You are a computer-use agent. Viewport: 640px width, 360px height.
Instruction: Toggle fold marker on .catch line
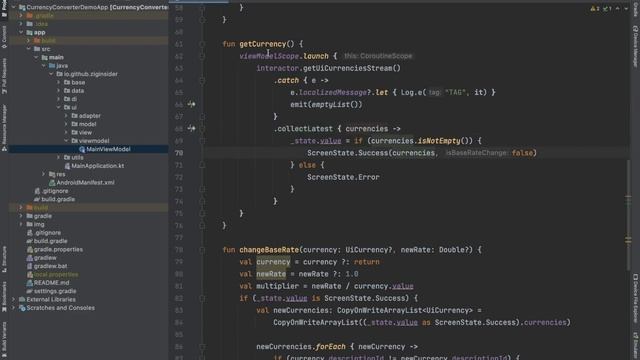pos(202,80)
